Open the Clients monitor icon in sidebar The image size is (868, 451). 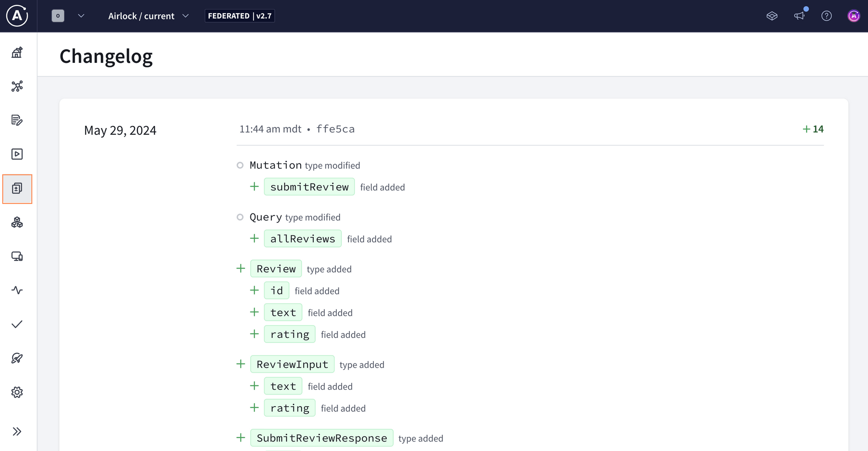coord(17,256)
